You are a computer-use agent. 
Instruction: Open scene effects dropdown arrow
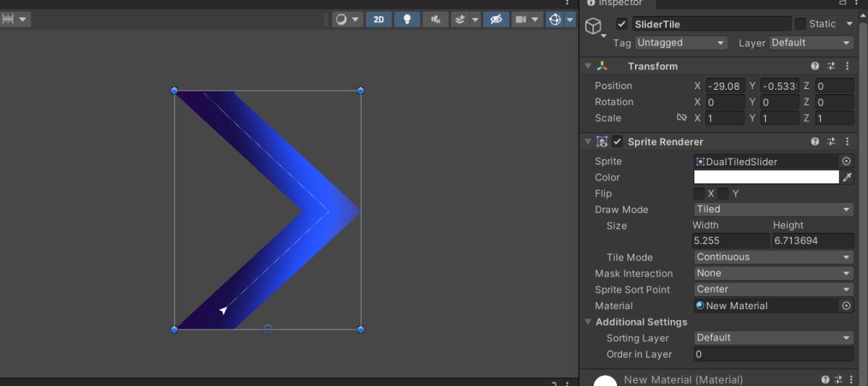tap(475, 20)
